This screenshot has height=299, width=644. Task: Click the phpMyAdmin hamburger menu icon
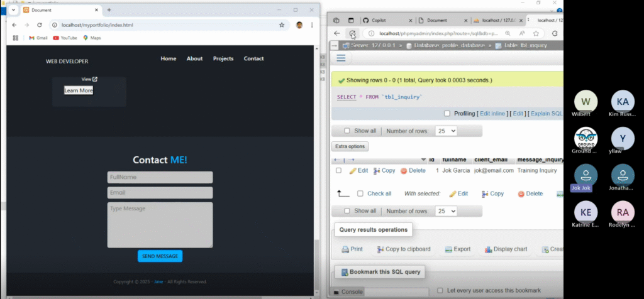pyautogui.click(x=341, y=58)
